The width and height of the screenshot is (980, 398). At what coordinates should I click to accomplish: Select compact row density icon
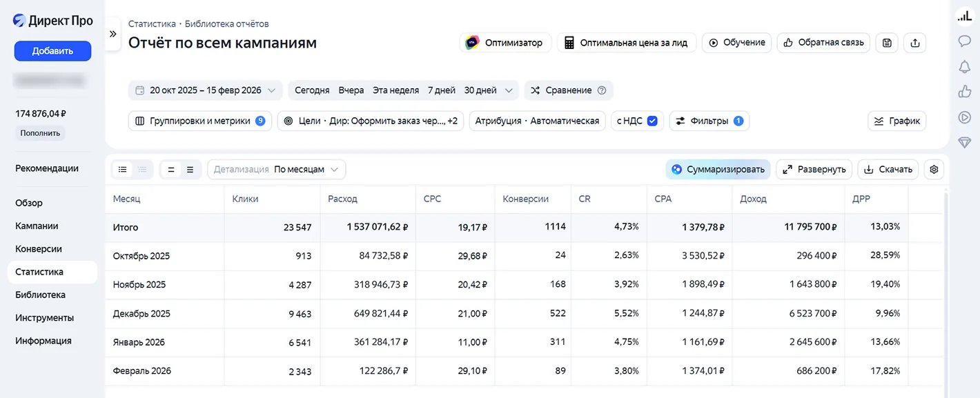pyautogui.click(x=171, y=169)
